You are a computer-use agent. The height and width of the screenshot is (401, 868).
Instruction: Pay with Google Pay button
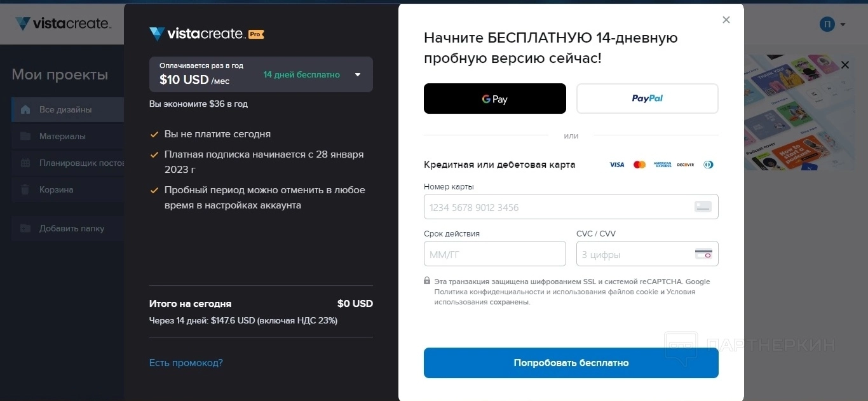click(x=494, y=99)
